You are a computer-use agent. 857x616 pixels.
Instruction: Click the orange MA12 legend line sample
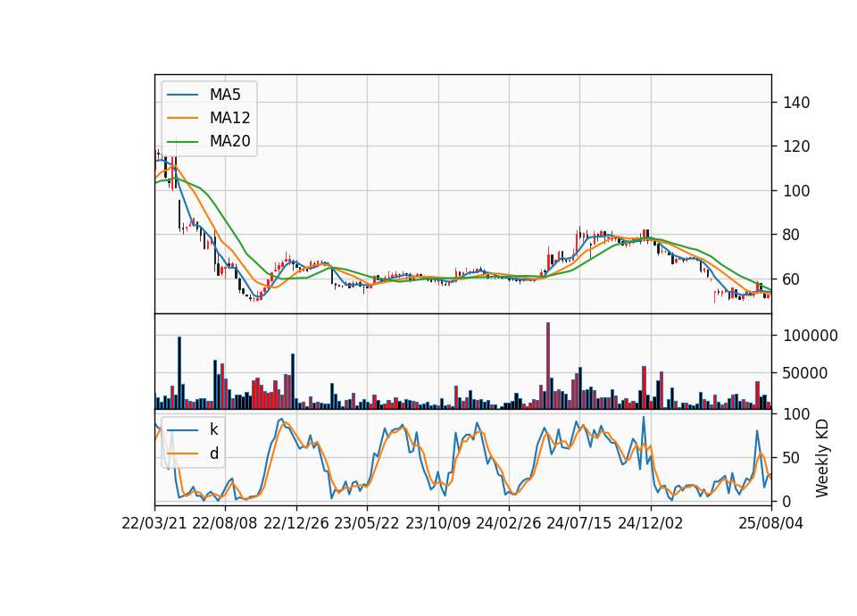(182, 118)
